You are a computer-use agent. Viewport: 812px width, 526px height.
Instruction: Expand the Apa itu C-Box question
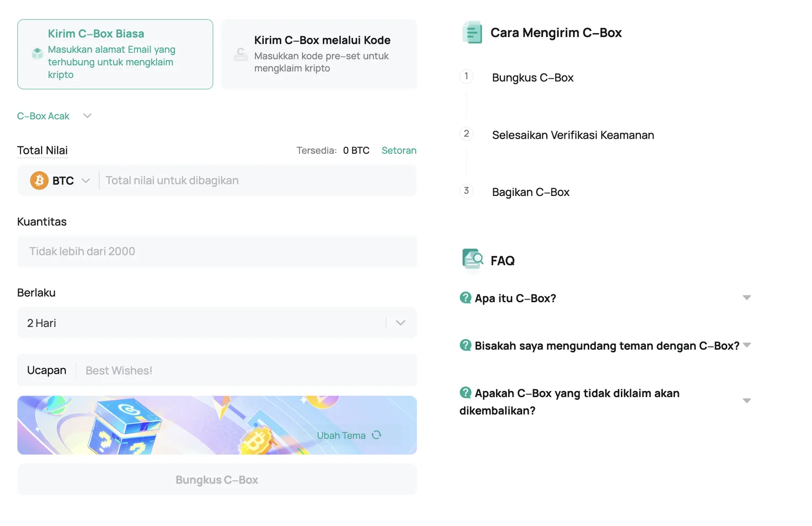point(605,298)
